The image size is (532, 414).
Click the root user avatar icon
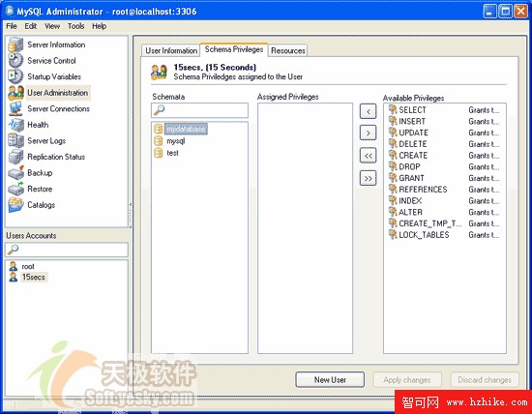click(x=14, y=266)
